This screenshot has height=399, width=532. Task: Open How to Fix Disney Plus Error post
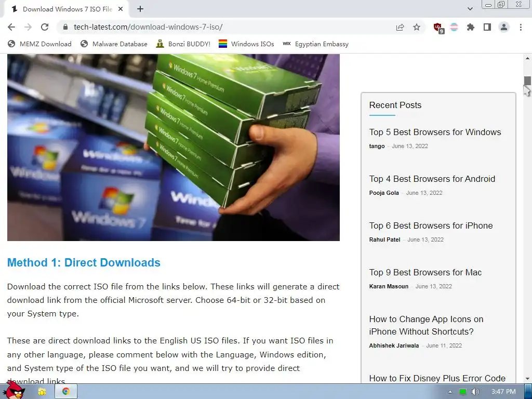click(x=437, y=378)
